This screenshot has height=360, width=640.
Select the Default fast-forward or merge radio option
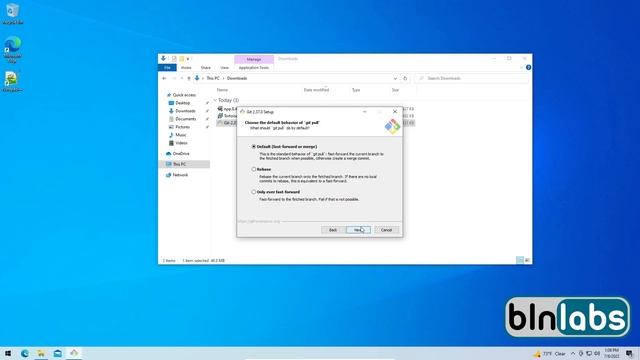coord(253,146)
